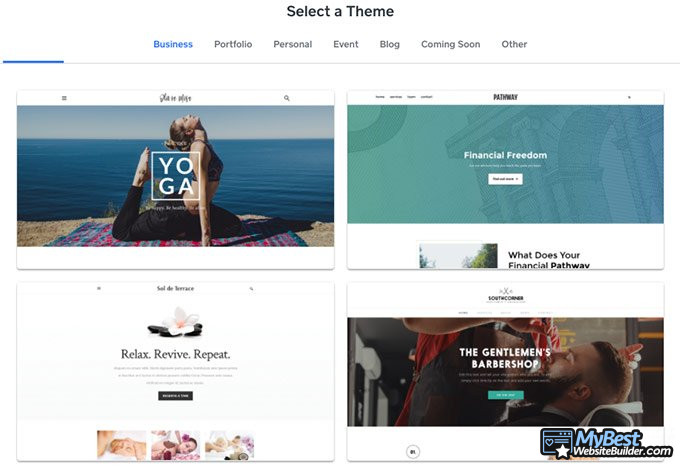Click hamburger menu icon in Yoga theme
This screenshot has height=466, width=680.
64,98
